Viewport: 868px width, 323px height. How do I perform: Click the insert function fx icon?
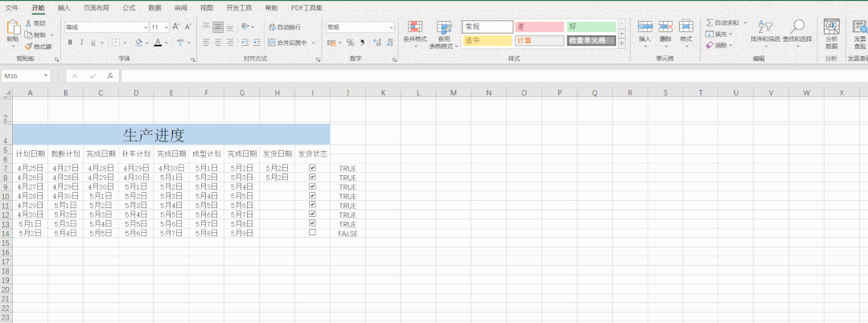(x=110, y=76)
